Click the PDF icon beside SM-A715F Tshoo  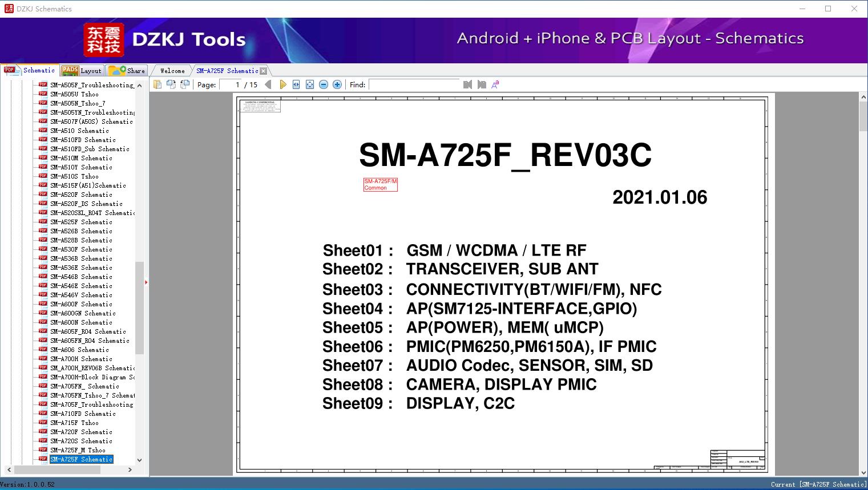pos(43,422)
